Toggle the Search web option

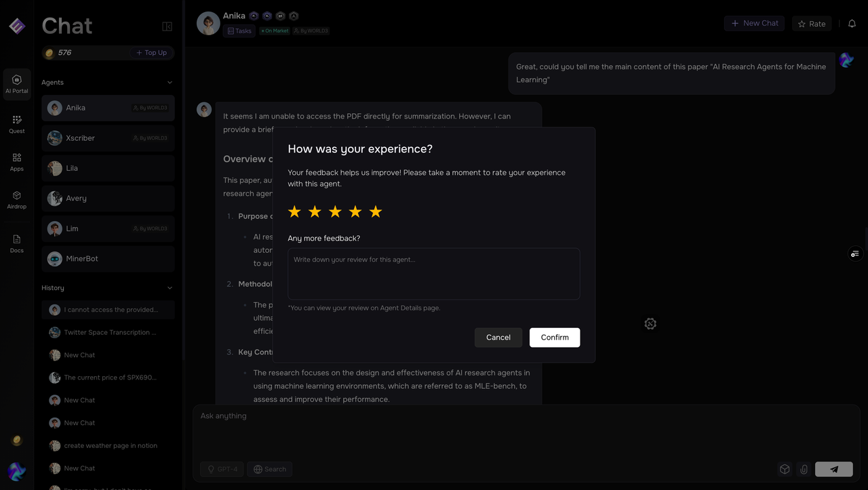[x=269, y=469]
